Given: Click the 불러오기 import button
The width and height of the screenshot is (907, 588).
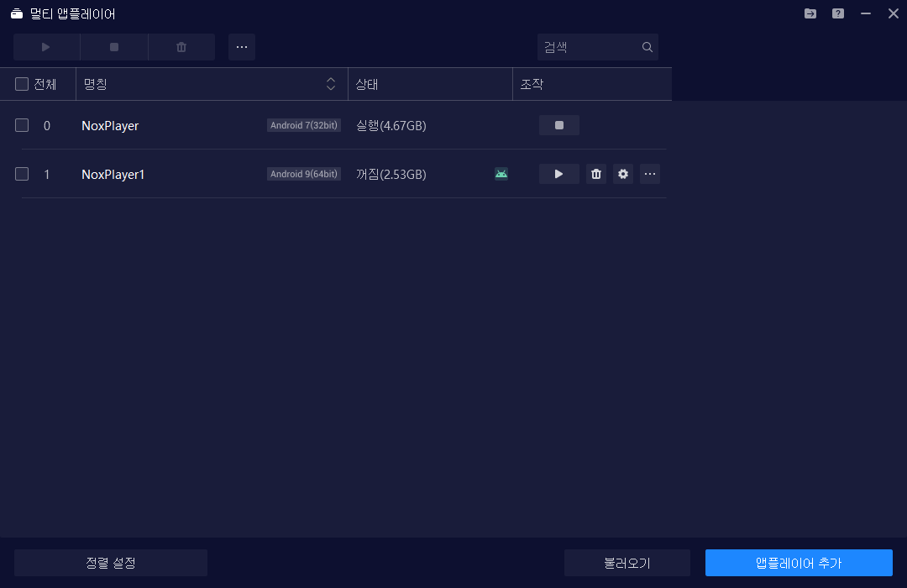Looking at the screenshot, I should [x=627, y=563].
